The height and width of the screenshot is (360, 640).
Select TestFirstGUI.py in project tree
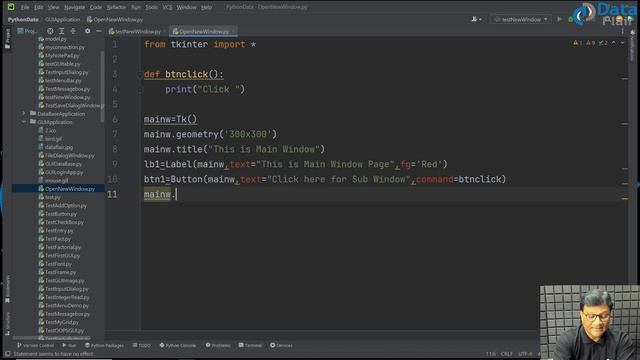[x=59, y=256]
